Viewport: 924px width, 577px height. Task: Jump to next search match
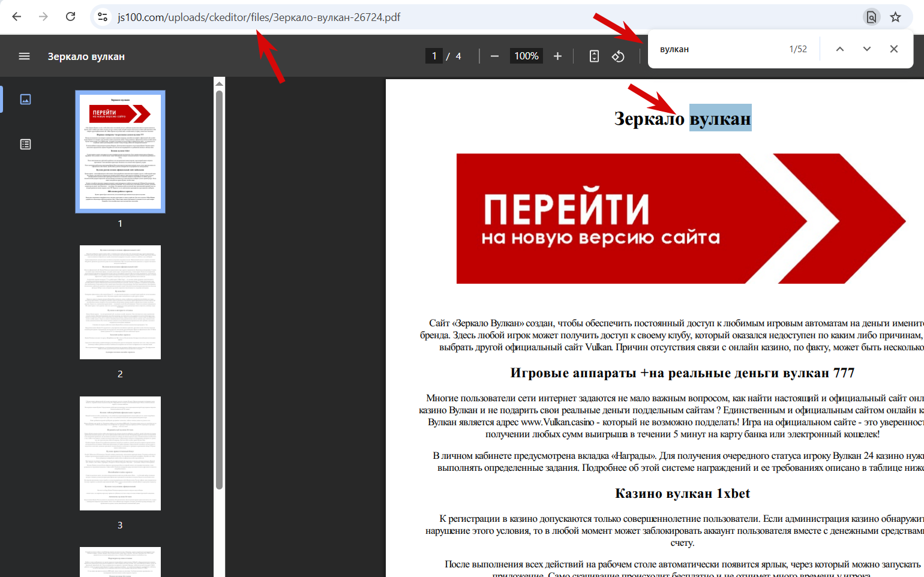coord(866,49)
